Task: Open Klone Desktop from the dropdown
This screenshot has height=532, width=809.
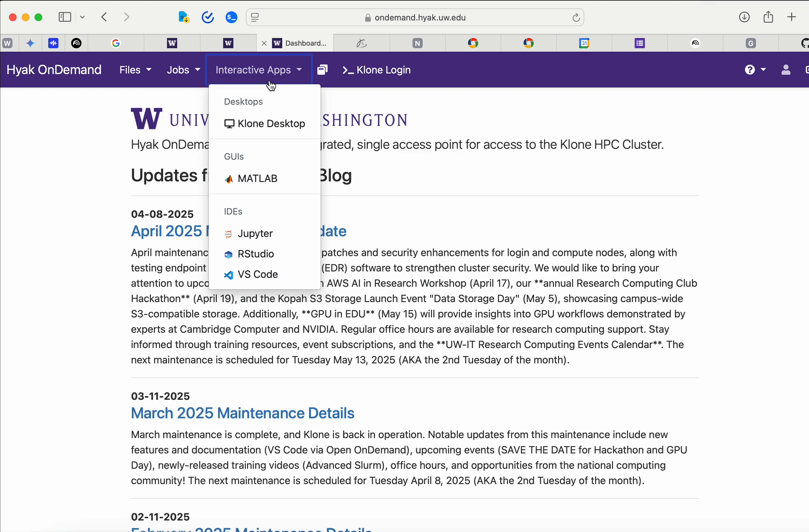Action: [264, 123]
